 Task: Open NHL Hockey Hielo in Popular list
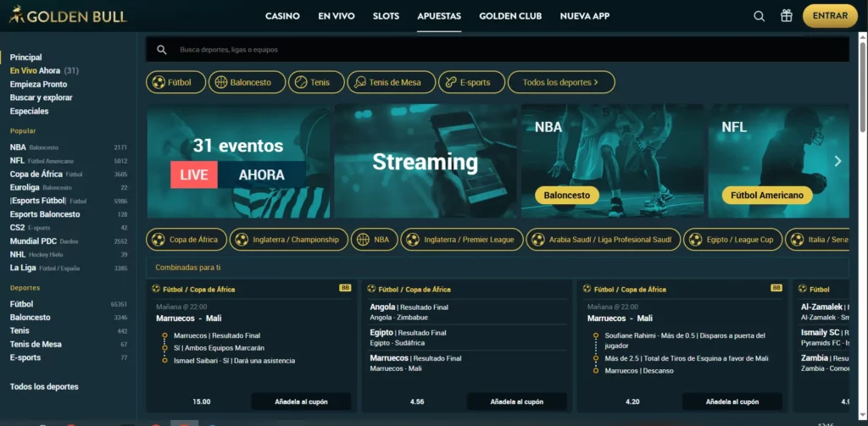tap(68, 254)
